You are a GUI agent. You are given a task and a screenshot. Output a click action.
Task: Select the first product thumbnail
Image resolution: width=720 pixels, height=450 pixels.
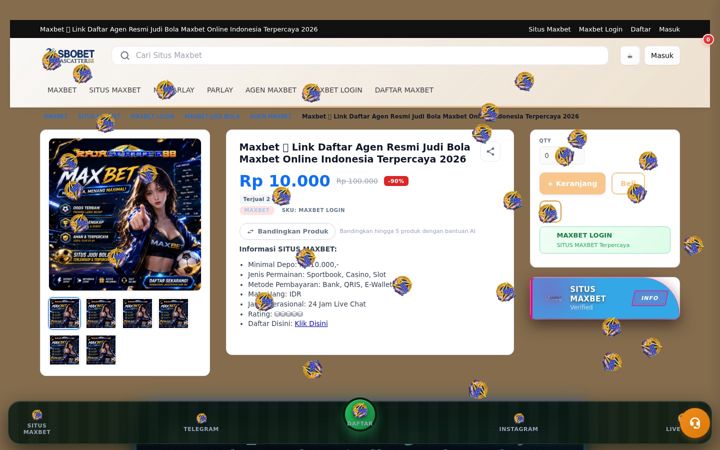point(64,313)
